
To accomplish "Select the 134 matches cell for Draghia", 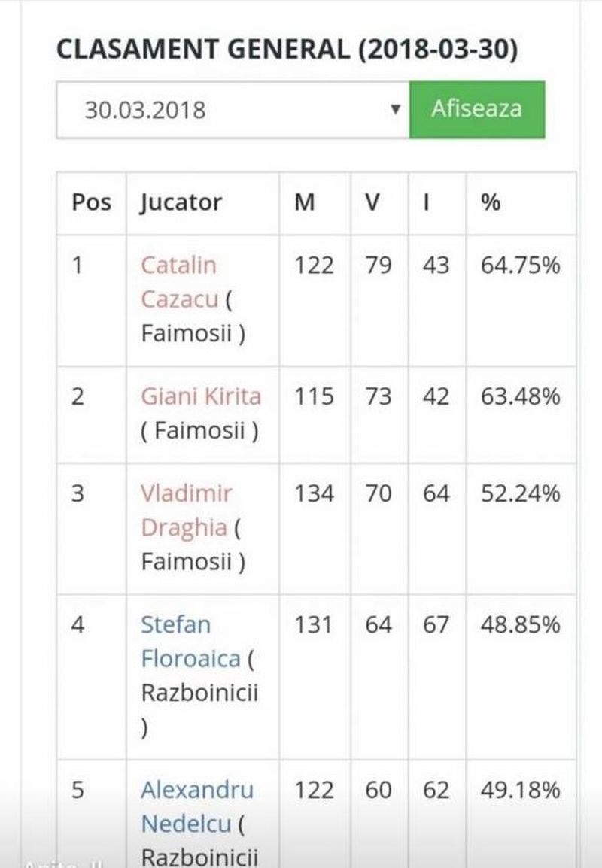I will 314,493.
